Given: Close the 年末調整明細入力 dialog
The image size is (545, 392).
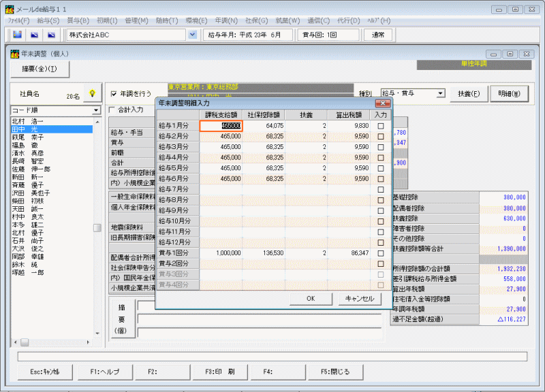Looking at the screenshot, I should [383, 103].
